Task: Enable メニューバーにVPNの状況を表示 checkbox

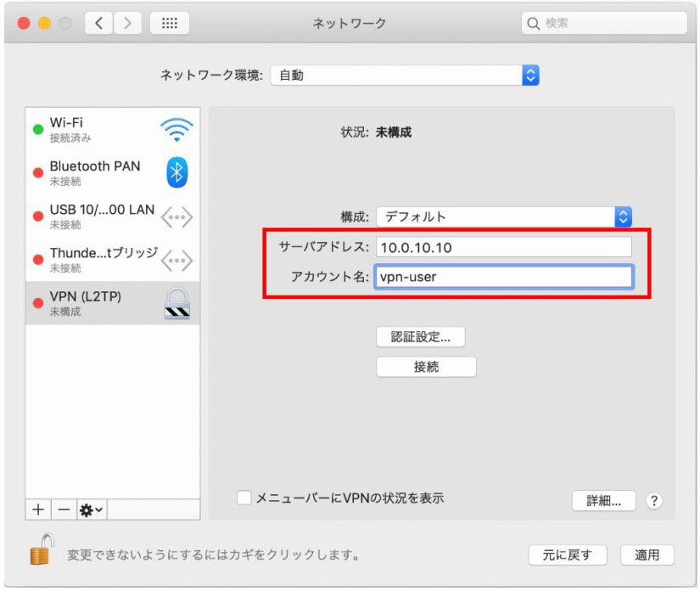Action: [x=244, y=498]
